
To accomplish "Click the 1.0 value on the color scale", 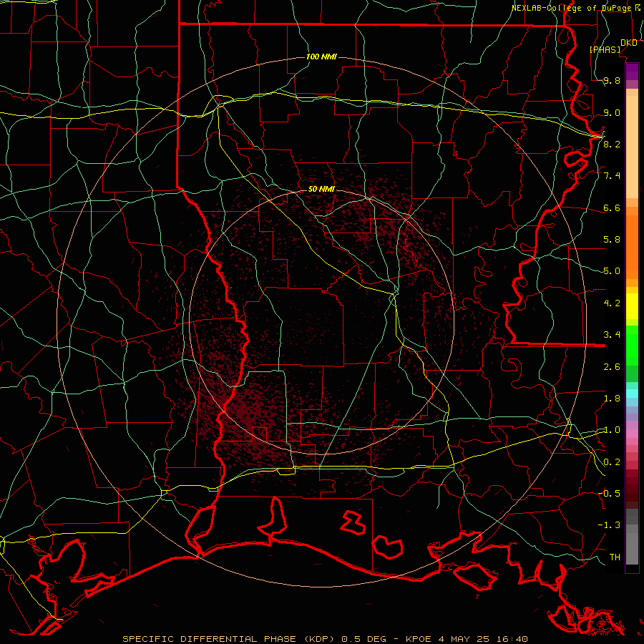I will point(612,430).
